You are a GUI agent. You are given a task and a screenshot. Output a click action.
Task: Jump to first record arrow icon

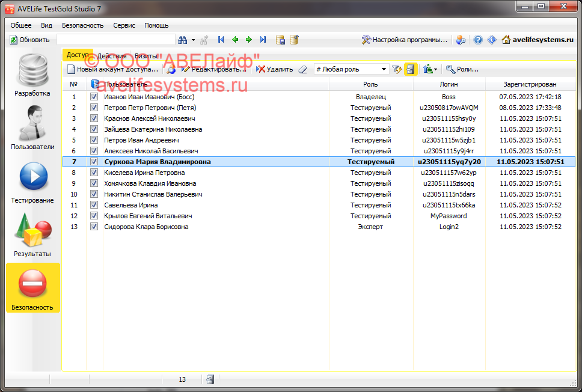221,40
